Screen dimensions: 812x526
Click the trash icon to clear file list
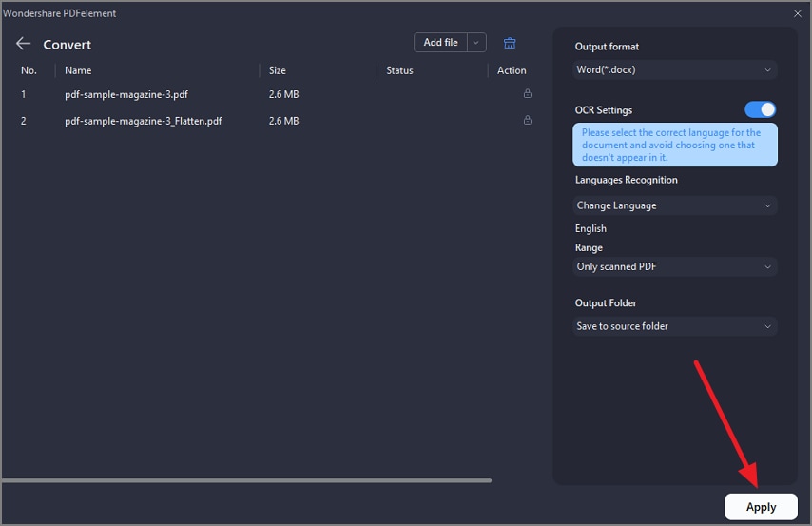510,43
